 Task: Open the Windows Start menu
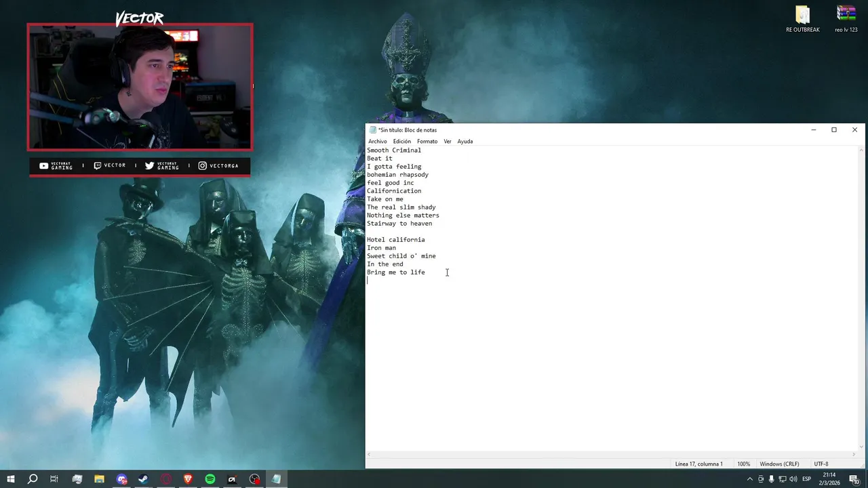point(10,479)
